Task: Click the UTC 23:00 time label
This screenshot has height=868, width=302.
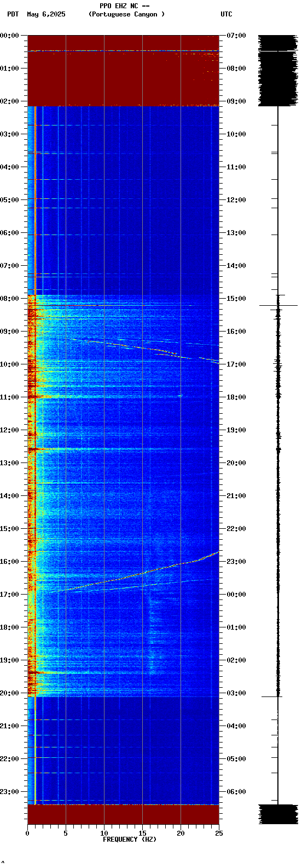Action: pos(236,562)
